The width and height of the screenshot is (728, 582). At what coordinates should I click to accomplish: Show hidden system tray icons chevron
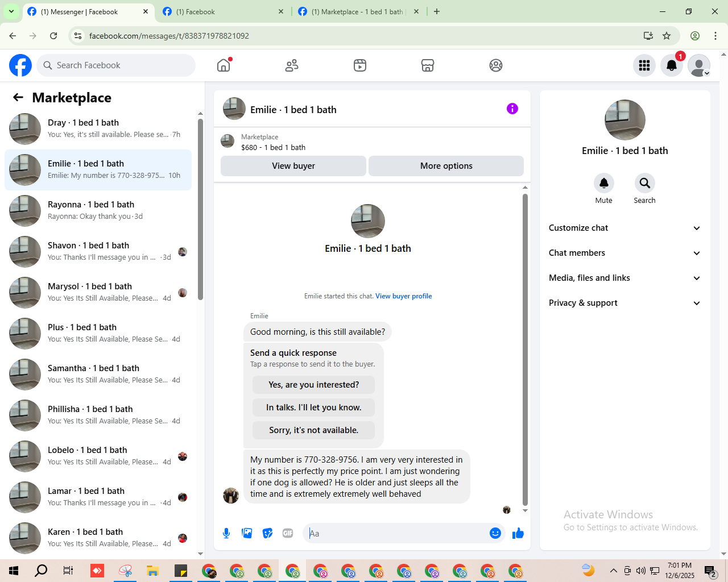pos(613,571)
